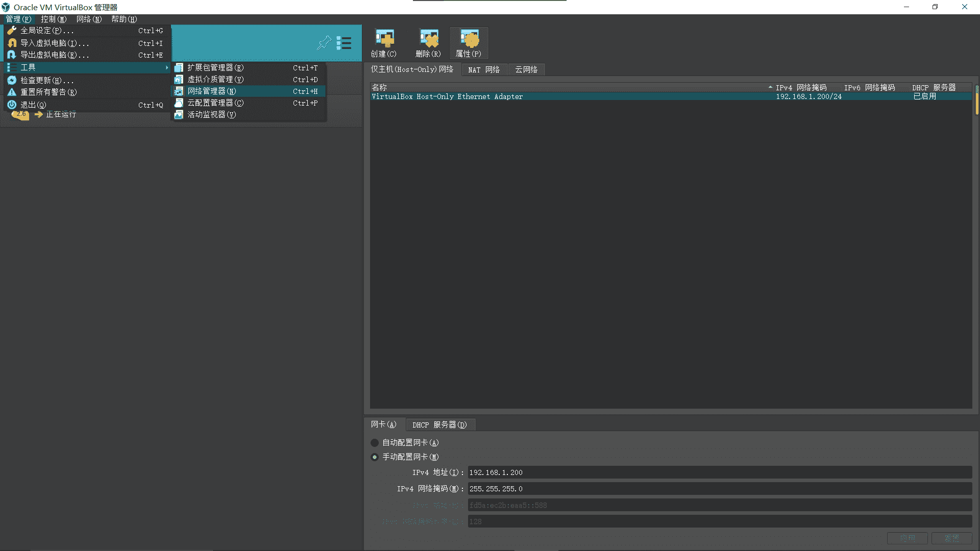This screenshot has width=980, height=551.
Task: Open the 帮助(H) menu
Action: click(124, 19)
